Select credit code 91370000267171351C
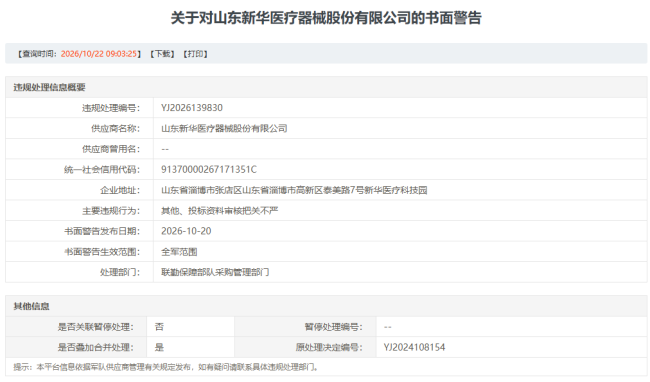 [209, 169]
